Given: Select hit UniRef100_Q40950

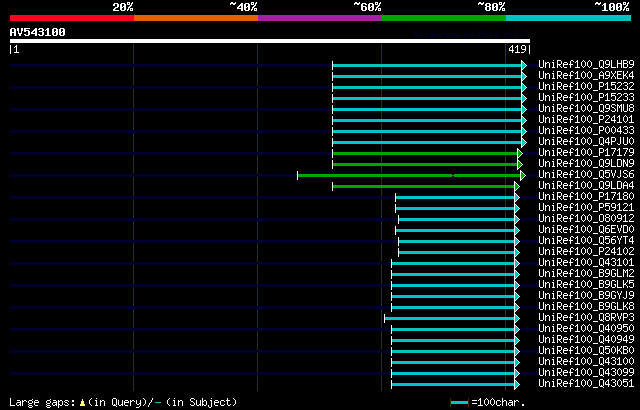Looking at the screenshot, I should (x=586, y=329).
